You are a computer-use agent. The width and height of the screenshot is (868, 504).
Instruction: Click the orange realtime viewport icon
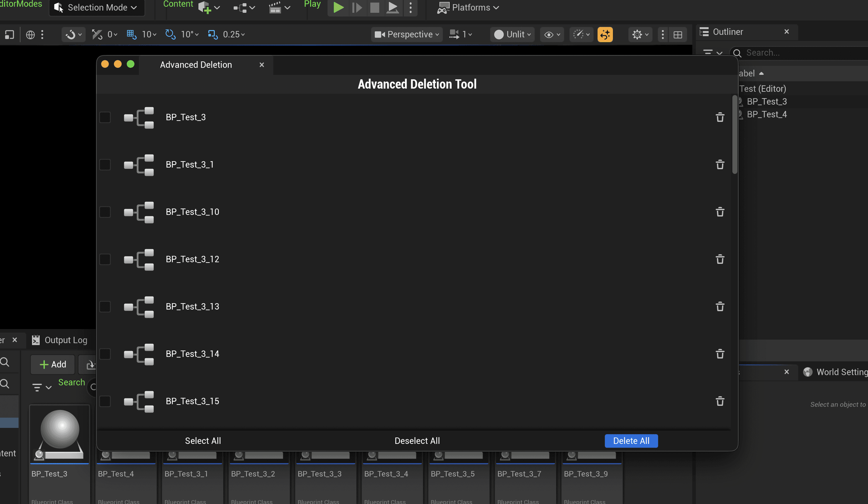605,35
